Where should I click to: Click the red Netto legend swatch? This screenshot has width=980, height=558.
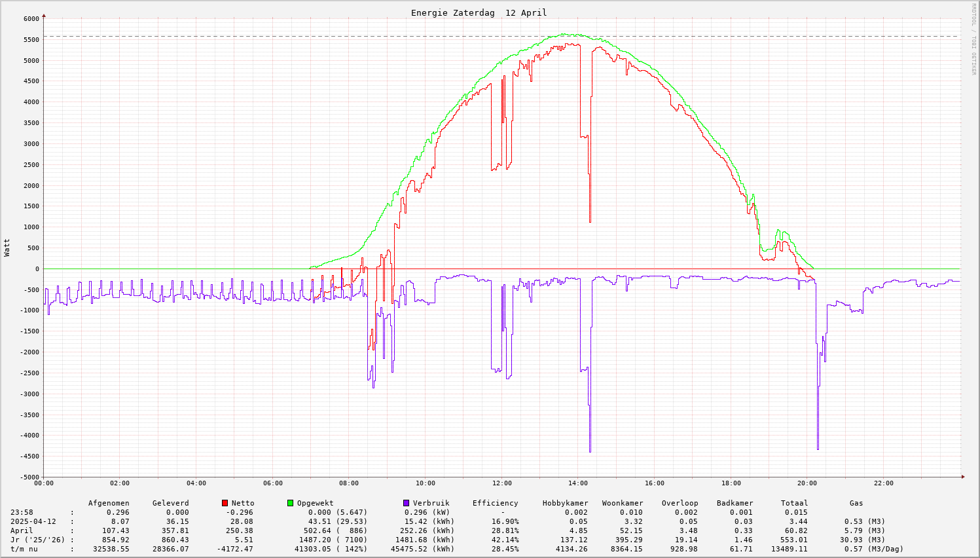(225, 503)
